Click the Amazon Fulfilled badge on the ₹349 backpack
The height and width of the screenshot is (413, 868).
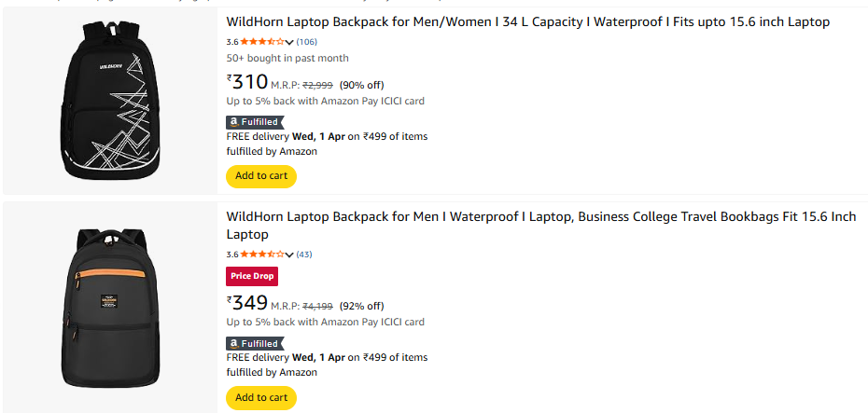coord(253,343)
